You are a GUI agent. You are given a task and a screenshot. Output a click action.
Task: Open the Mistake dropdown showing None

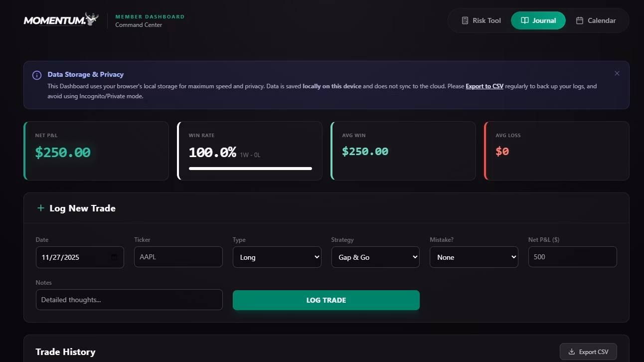(x=474, y=257)
